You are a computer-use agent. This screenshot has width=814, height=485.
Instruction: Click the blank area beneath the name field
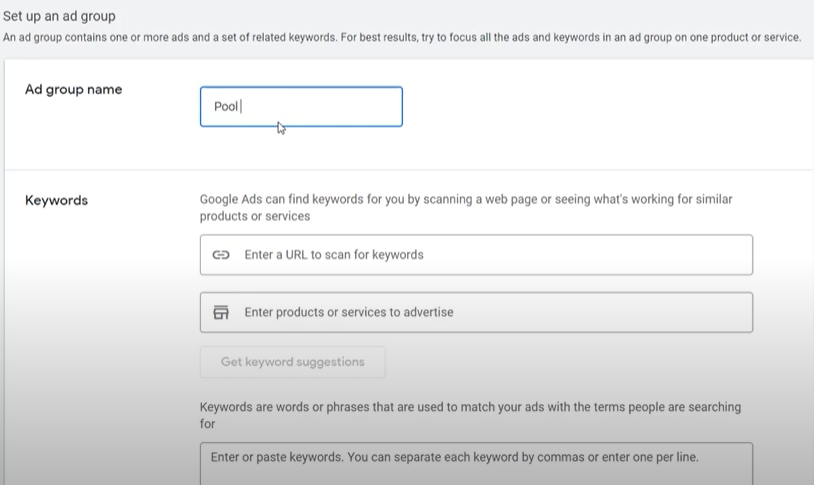(301, 147)
